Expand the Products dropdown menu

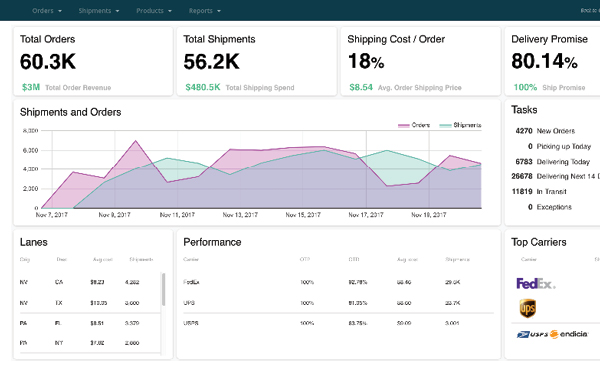(154, 11)
